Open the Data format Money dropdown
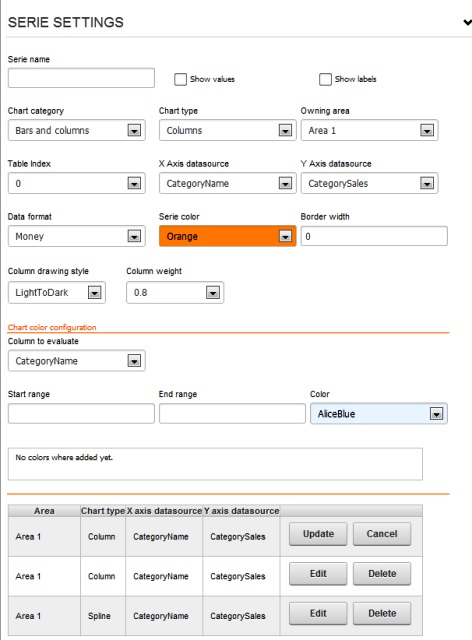472x640 pixels. 77,236
